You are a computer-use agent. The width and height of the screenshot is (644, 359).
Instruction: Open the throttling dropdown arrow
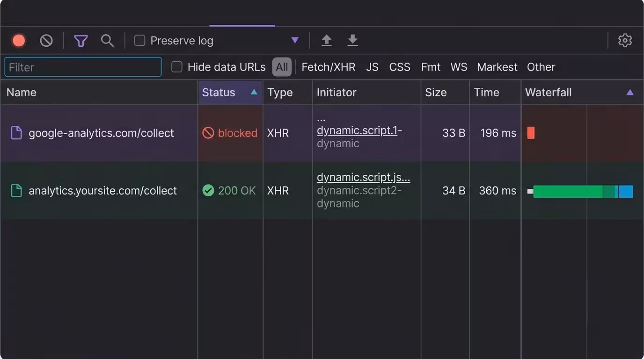295,40
